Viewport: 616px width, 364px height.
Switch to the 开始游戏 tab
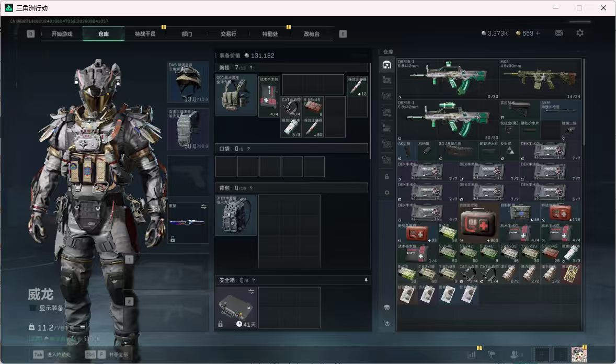click(x=62, y=34)
